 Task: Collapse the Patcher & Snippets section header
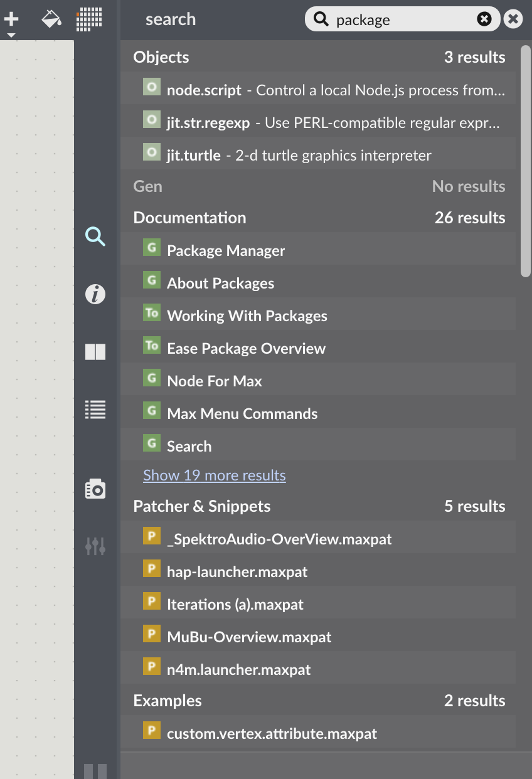(319, 506)
